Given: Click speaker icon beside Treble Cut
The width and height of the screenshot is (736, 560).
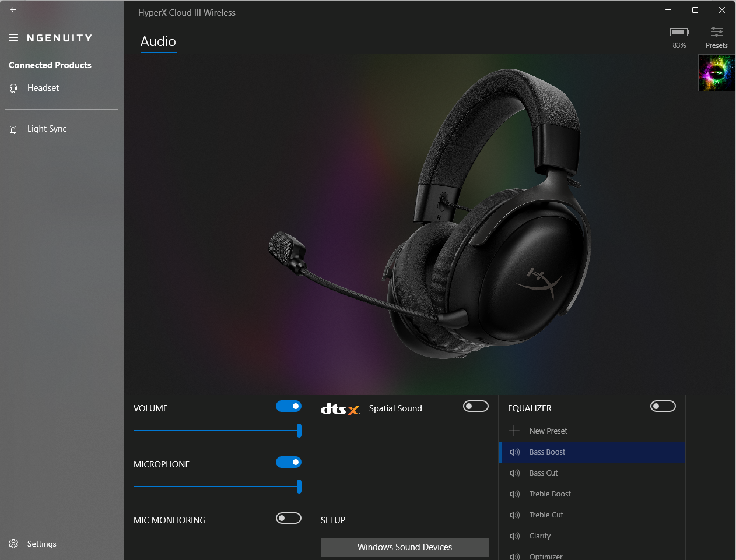Looking at the screenshot, I should point(515,515).
